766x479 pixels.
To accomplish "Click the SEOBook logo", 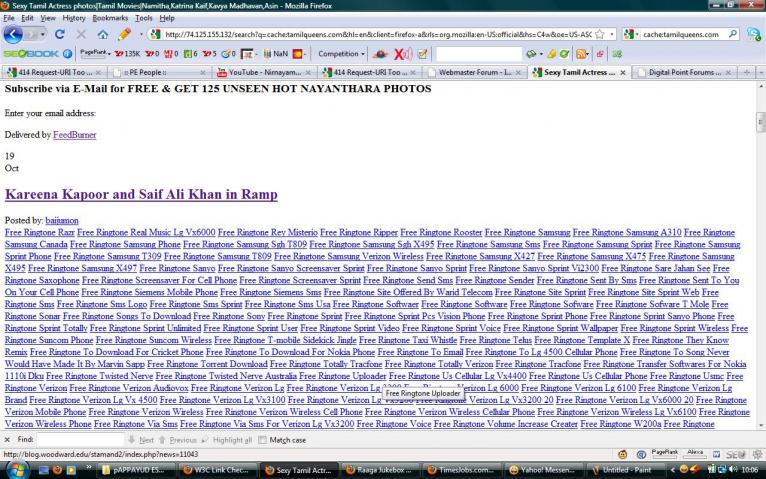I will coord(31,54).
